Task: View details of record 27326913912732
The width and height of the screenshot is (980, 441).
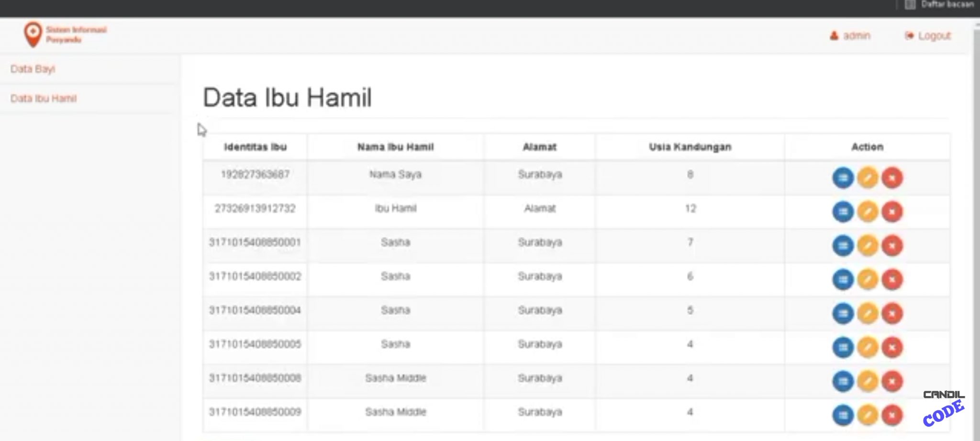Action: (844, 211)
